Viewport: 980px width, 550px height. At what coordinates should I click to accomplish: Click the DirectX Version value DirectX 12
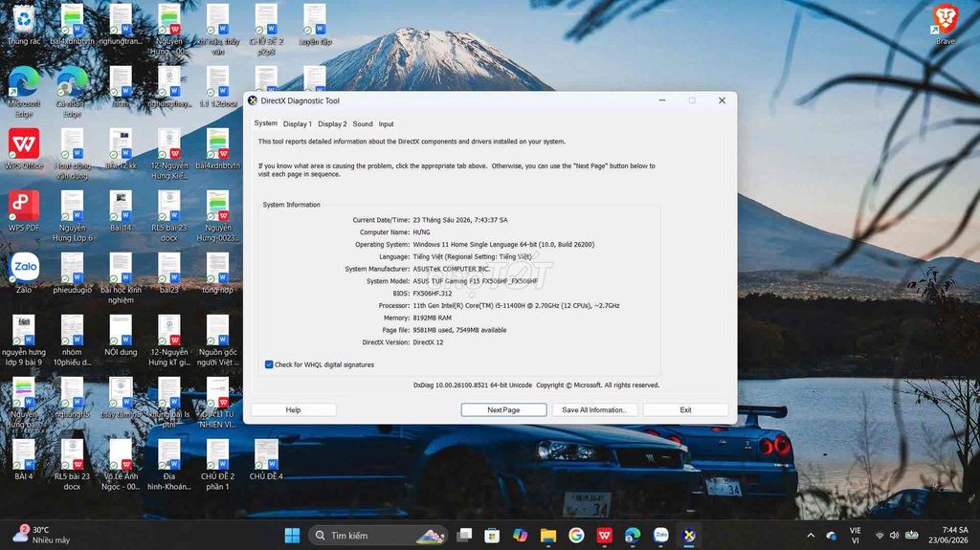(428, 342)
